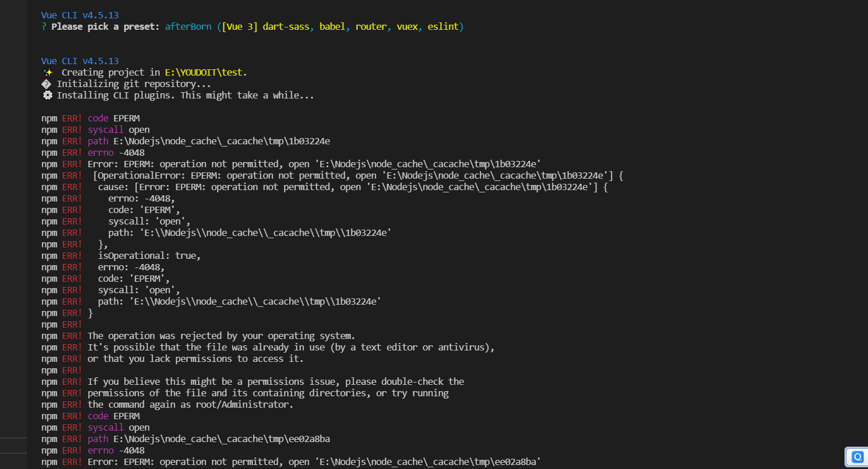Click the 'eslint' preset feature
The height and width of the screenshot is (469, 868).
pyautogui.click(x=443, y=26)
